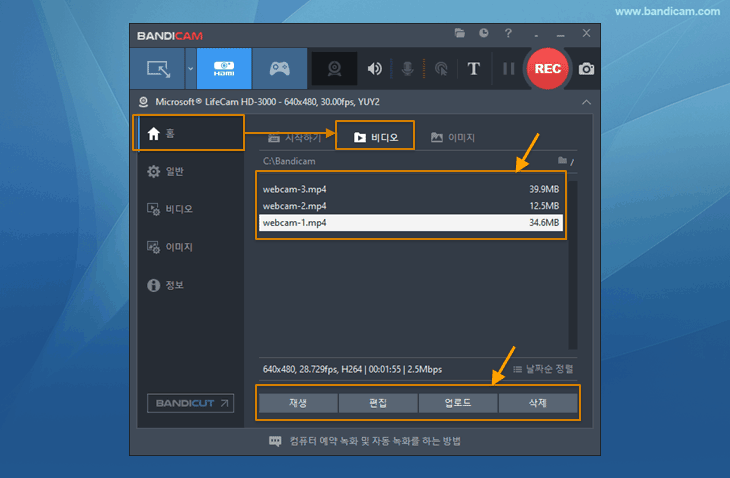This screenshot has width=730, height=478.
Task: Collapse the device info bar chevron
Action: pyautogui.click(x=586, y=102)
